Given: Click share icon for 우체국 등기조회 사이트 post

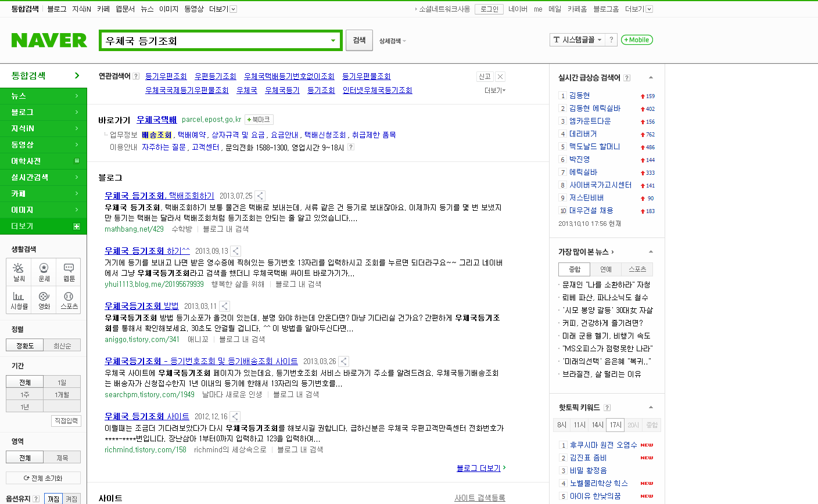Looking at the screenshot, I should pos(235,416).
